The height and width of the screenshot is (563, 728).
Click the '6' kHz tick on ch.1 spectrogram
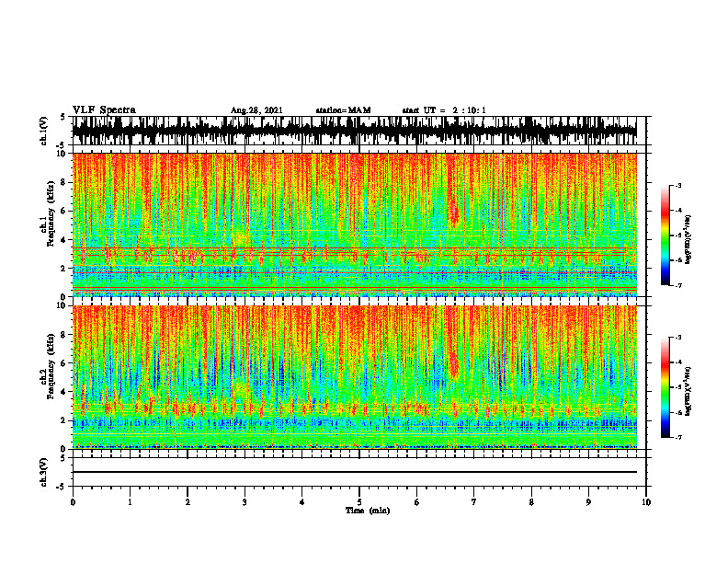(64, 212)
